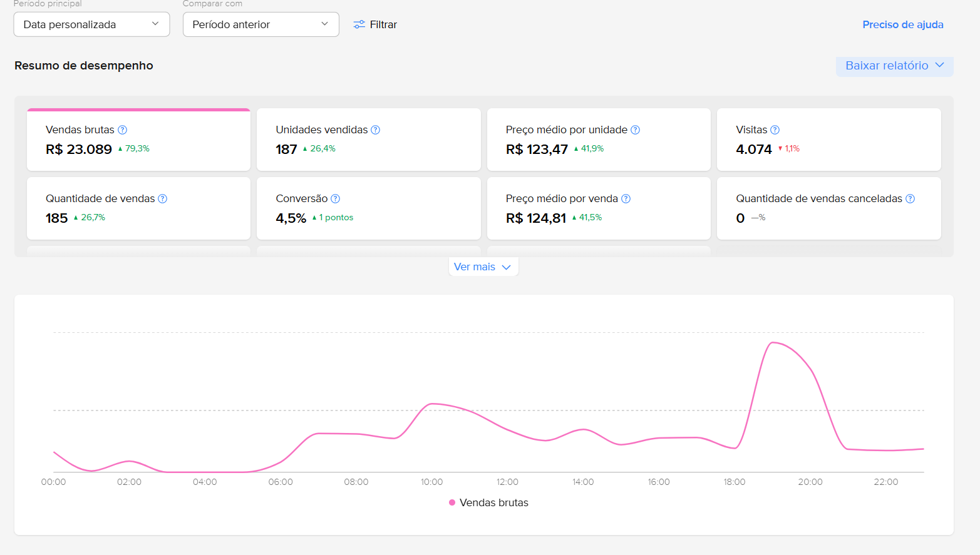Show info for Quantidade de vendas
Screen dimensions: 980x555
click(x=163, y=199)
